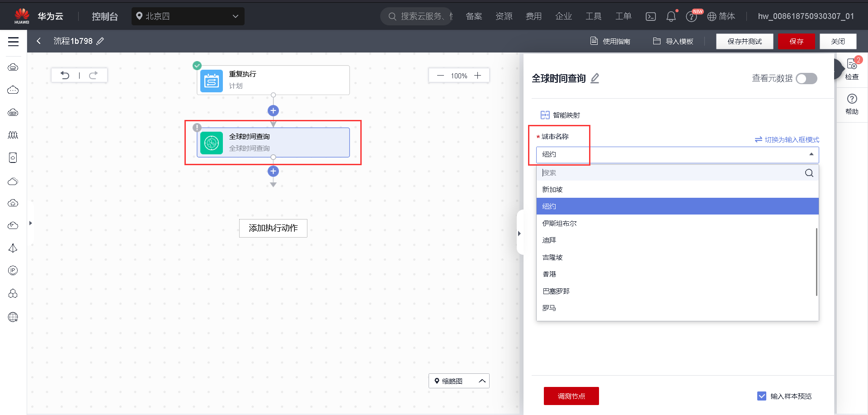868x415 pixels.
Task: Open the help question mark icon
Action: coord(691,16)
